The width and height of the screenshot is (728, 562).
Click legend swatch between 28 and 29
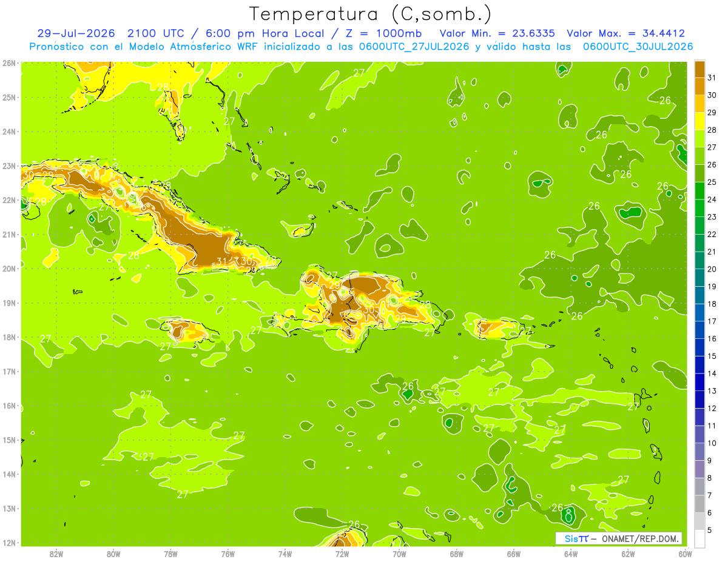click(700, 121)
